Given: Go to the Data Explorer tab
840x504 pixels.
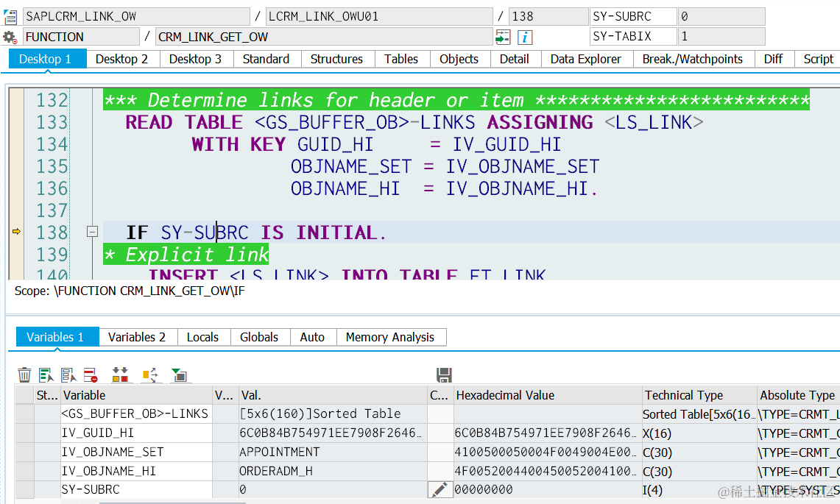Looking at the screenshot, I should point(586,59).
